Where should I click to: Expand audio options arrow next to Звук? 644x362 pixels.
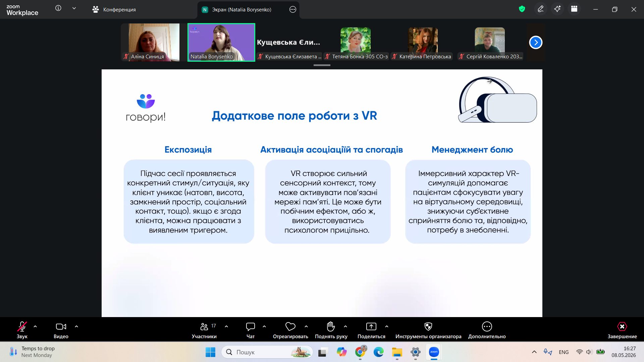(x=35, y=326)
